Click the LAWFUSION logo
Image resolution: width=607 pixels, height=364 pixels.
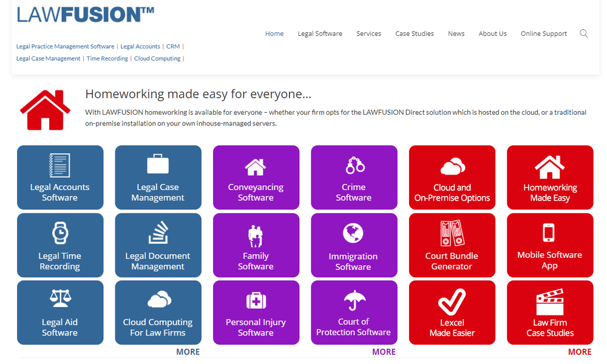[85, 15]
